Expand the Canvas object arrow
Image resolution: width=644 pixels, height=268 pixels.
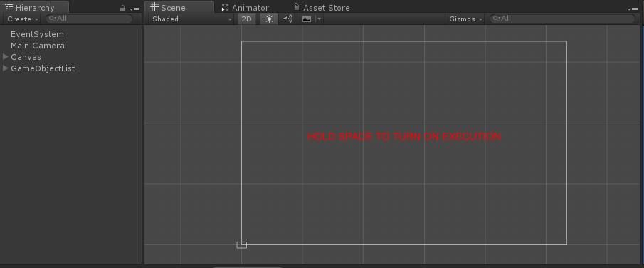[6, 57]
